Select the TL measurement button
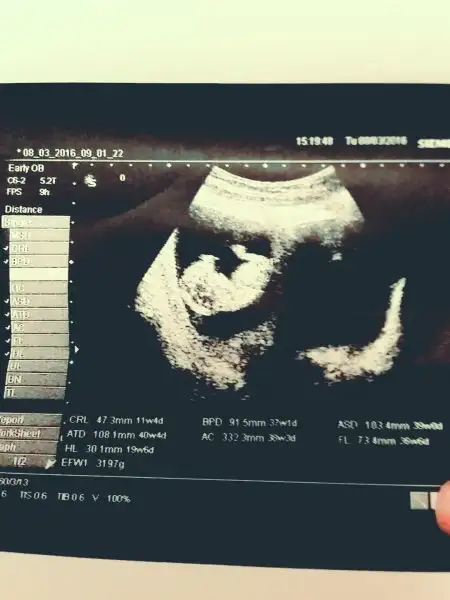Screen dimensions: 450x600 [x=35, y=393]
